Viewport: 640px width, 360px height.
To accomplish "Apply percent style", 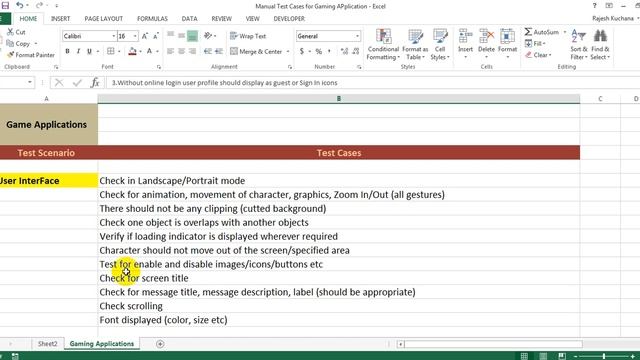I will click(x=318, y=51).
